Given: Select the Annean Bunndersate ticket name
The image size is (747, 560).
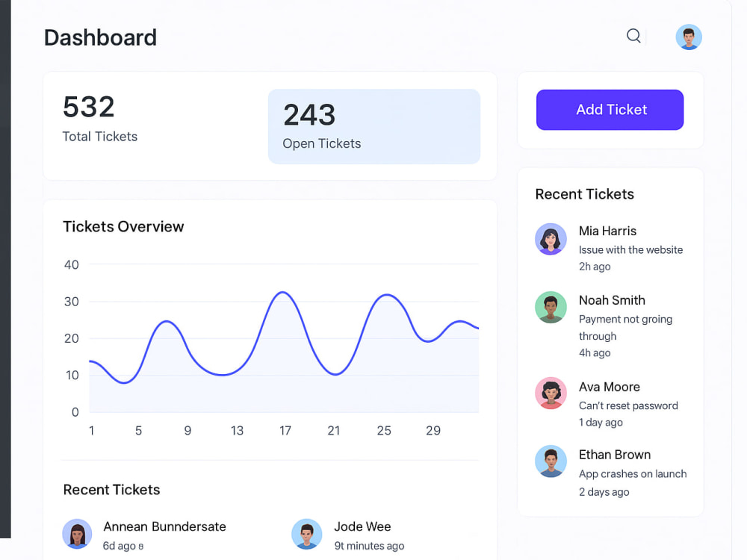Looking at the screenshot, I should coord(165,526).
